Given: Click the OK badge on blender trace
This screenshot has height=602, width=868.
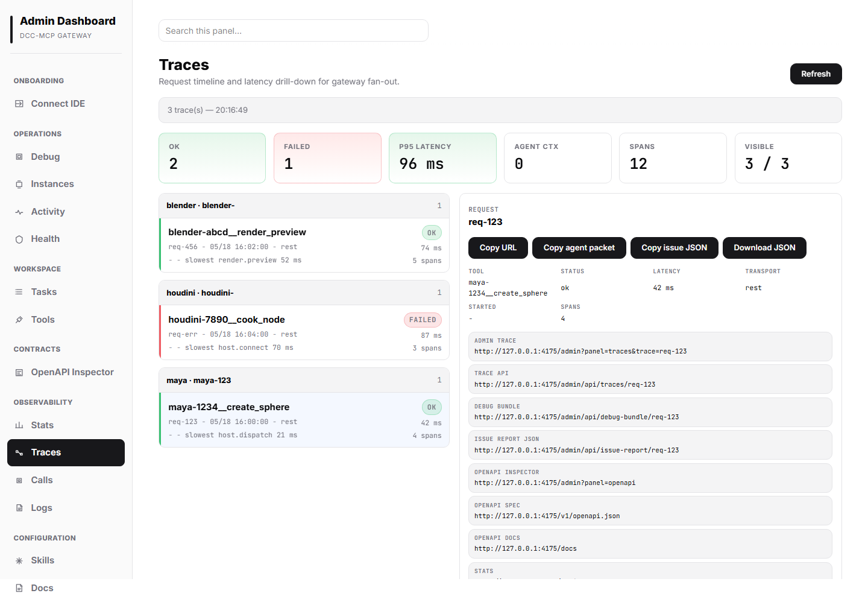Looking at the screenshot, I should click(432, 233).
